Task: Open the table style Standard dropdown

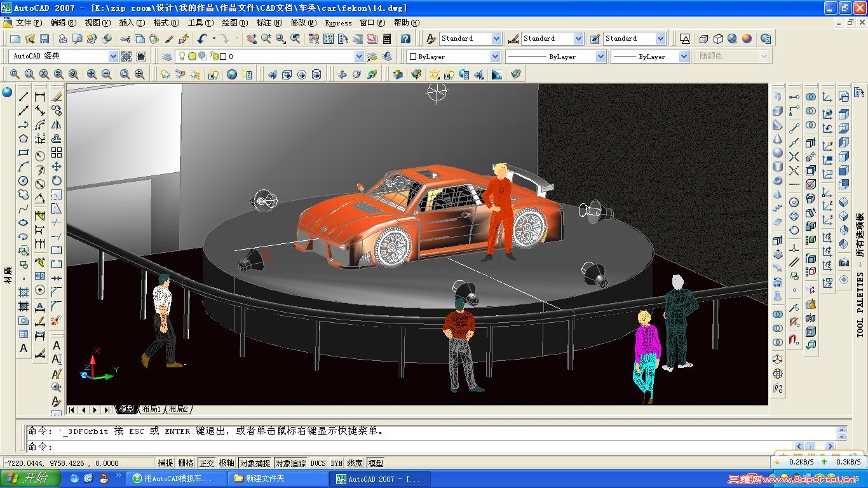Action: coord(660,39)
